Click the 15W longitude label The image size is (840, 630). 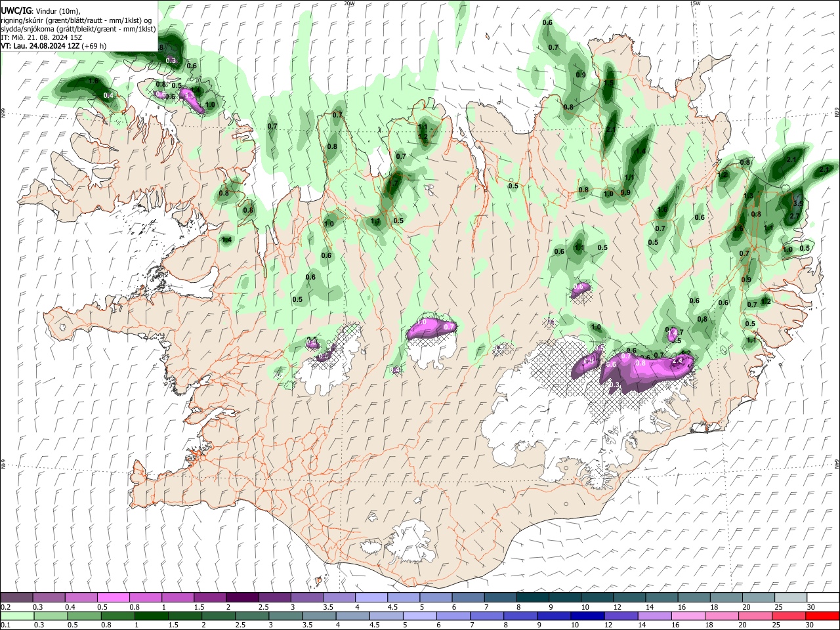695,3
